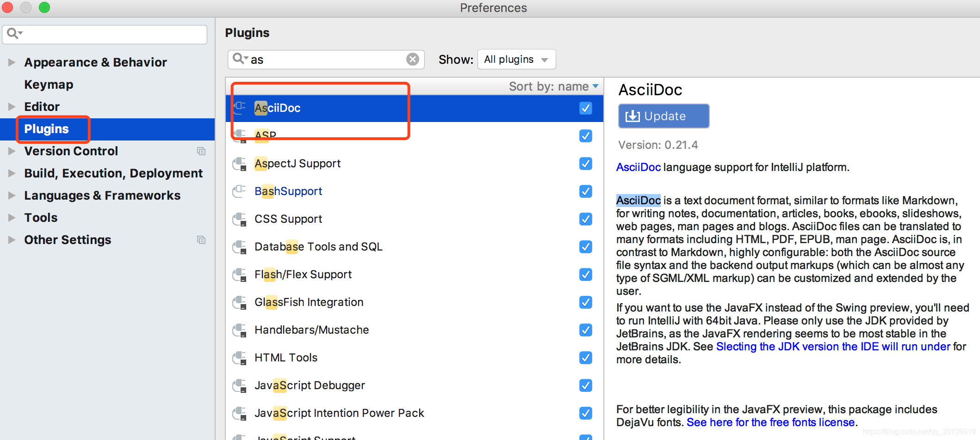Clear the plugin search text with the X icon
This screenshot has height=440, width=980.
(413, 59)
